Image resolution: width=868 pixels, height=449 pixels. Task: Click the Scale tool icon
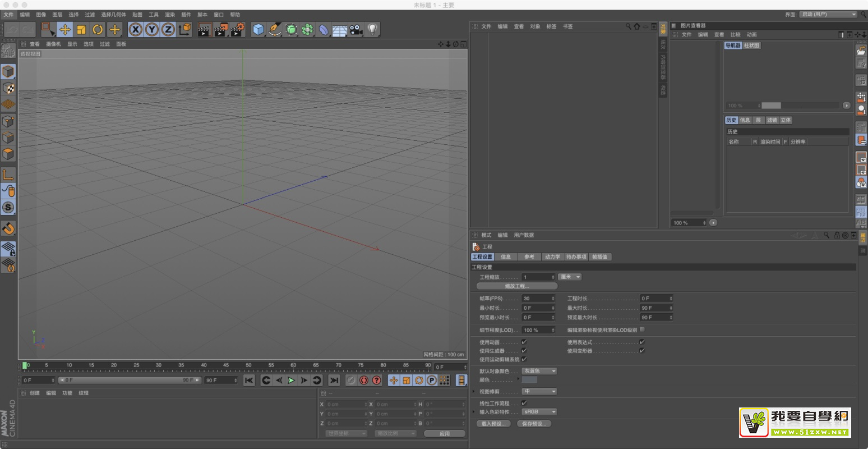coord(81,30)
